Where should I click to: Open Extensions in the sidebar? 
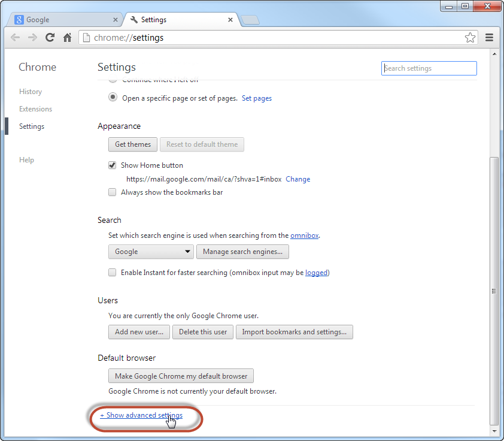(35, 109)
